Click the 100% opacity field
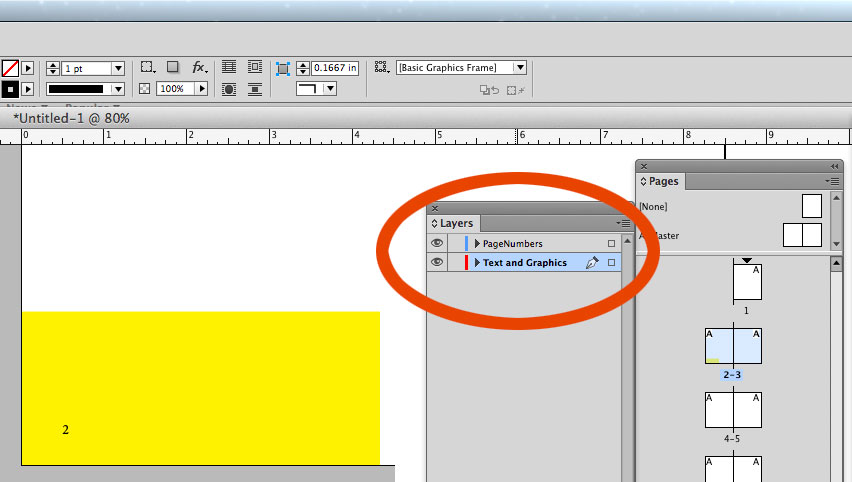 175,89
